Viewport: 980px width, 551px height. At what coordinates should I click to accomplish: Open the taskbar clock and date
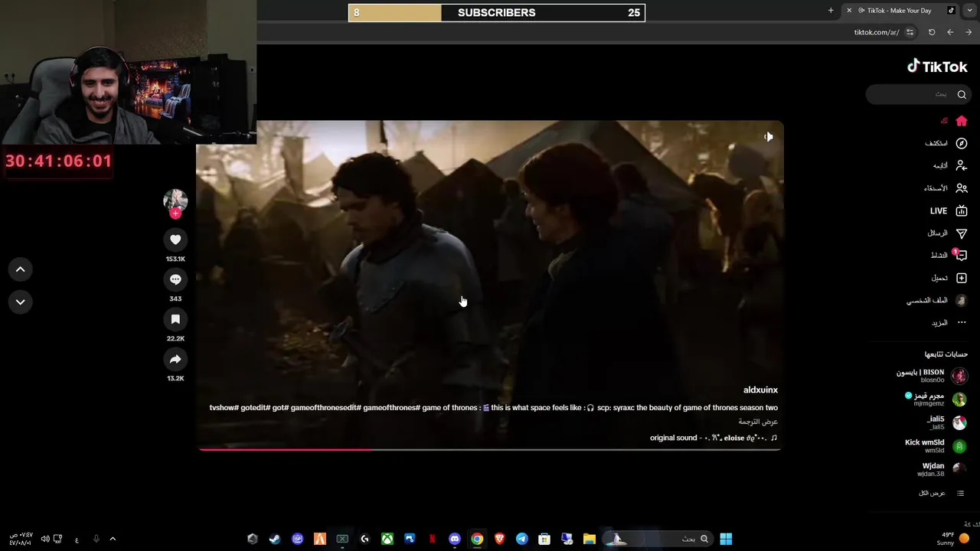(x=21, y=539)
